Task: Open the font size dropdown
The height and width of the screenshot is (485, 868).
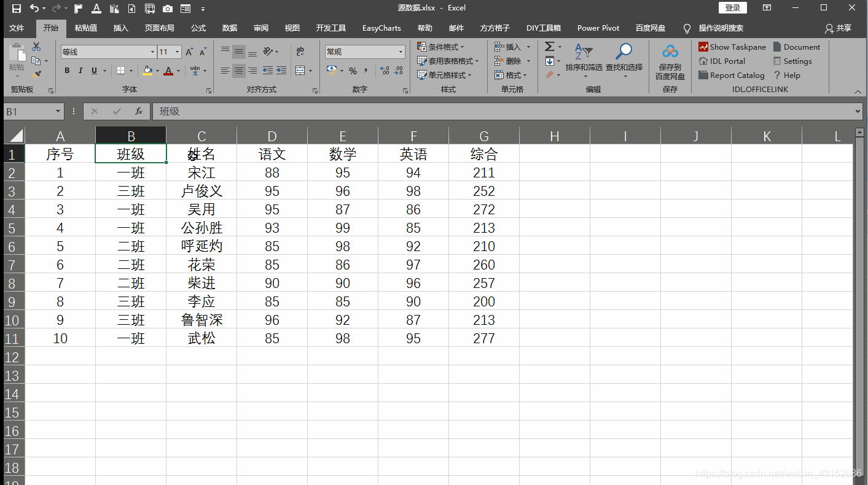Action: 178,52
